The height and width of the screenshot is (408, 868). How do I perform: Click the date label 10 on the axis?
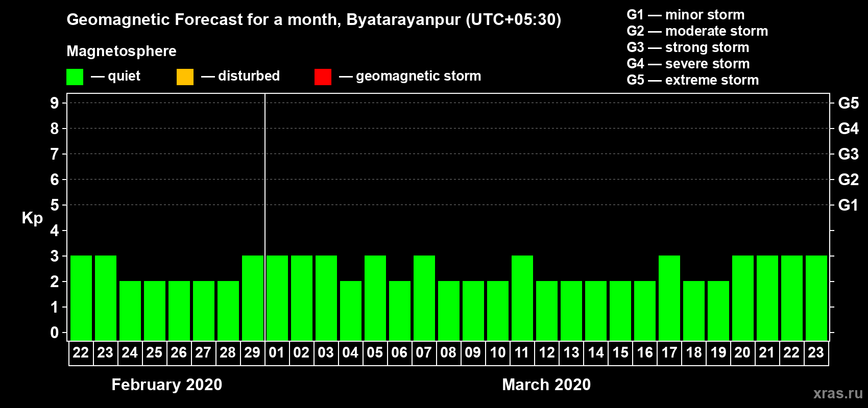point(497,352)
